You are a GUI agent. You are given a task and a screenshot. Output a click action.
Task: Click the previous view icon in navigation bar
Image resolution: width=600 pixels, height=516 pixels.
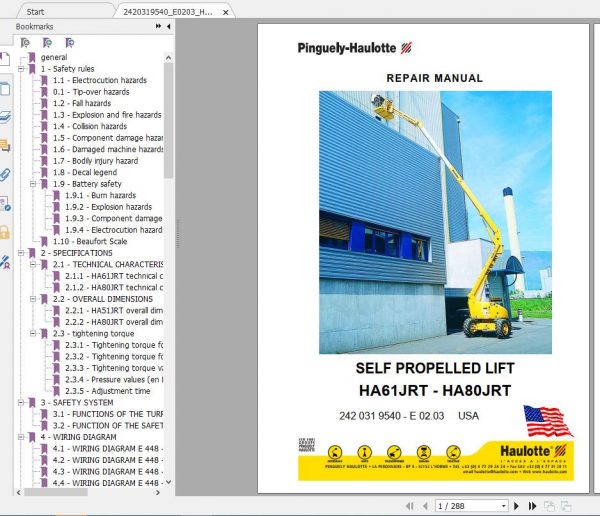[549, 506]
